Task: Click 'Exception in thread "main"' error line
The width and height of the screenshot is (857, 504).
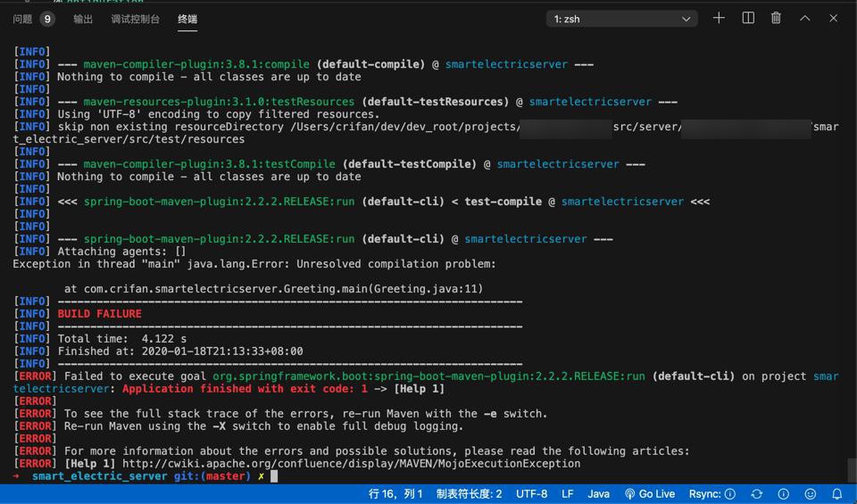Action: pos(254,264)
